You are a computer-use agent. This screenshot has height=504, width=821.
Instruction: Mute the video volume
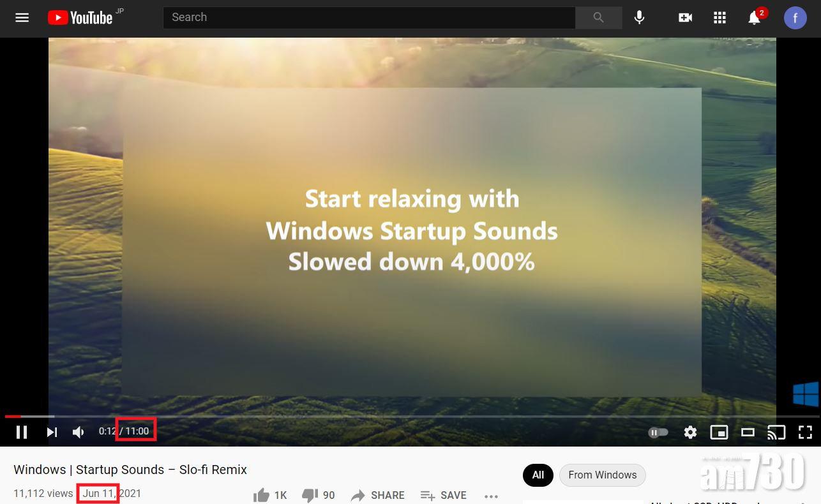click(79, 433)
